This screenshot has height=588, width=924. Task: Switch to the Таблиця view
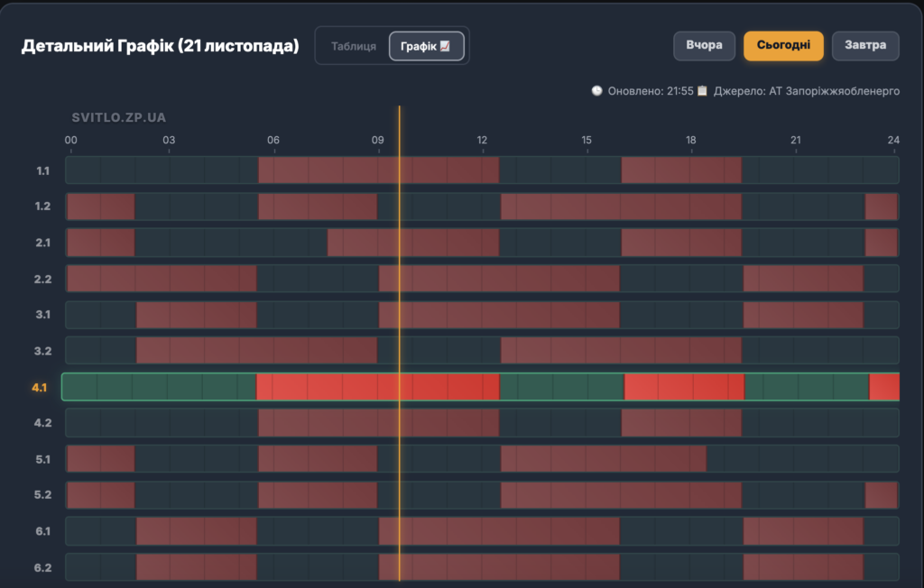[x=353, y=46]
